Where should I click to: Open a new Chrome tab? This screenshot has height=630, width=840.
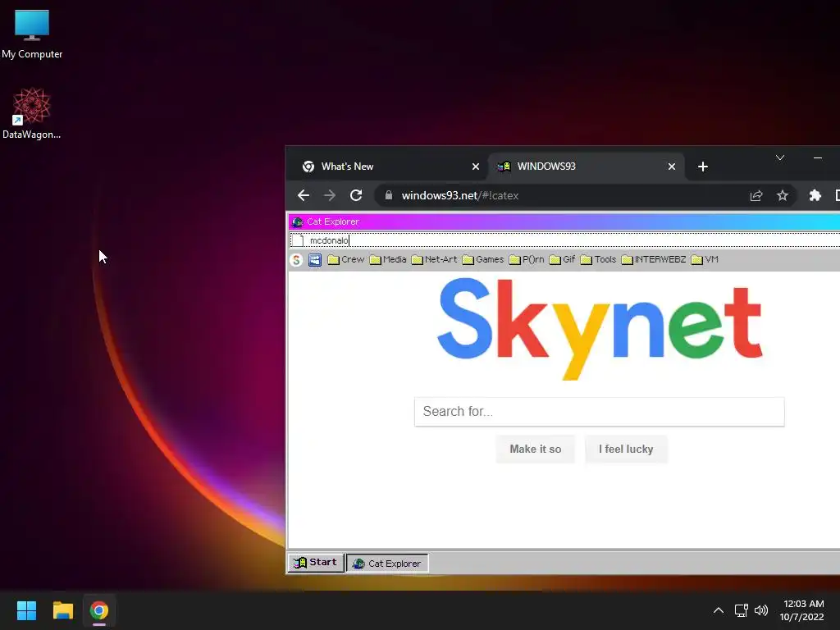point(703,167)
